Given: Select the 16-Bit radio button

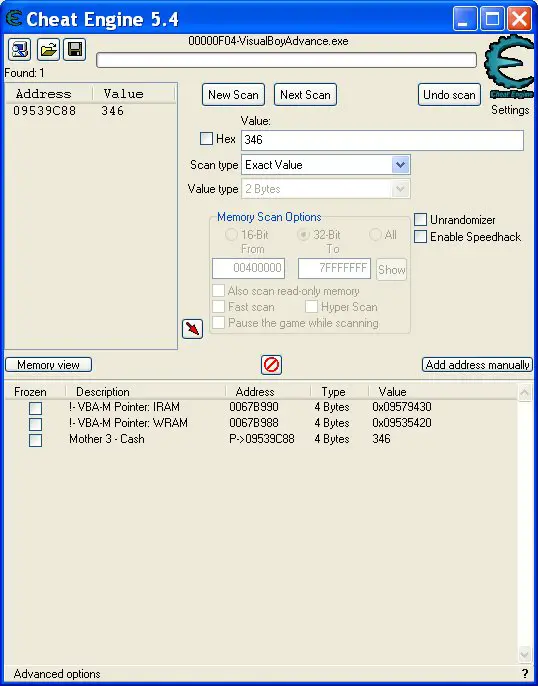Looking at the screenshot, I should click(231, 235).
